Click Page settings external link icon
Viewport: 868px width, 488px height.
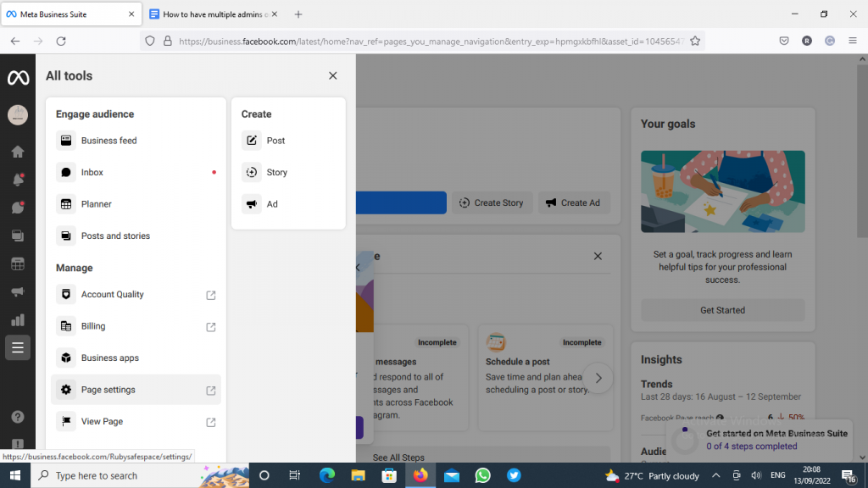point(211,391)
